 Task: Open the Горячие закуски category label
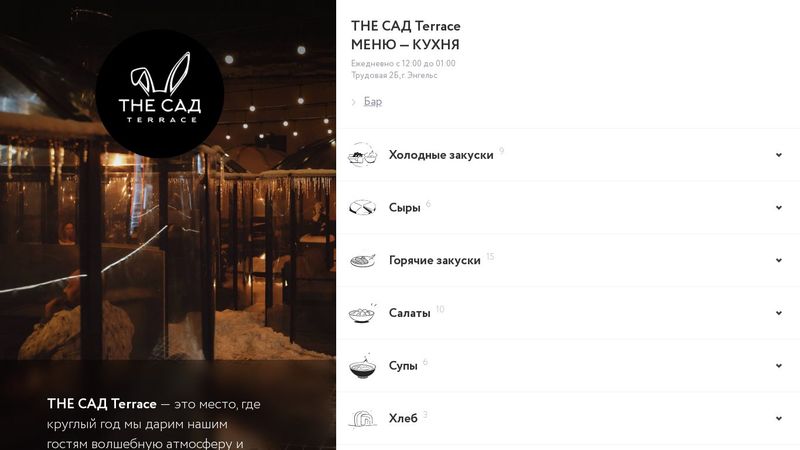coord(435,260)
